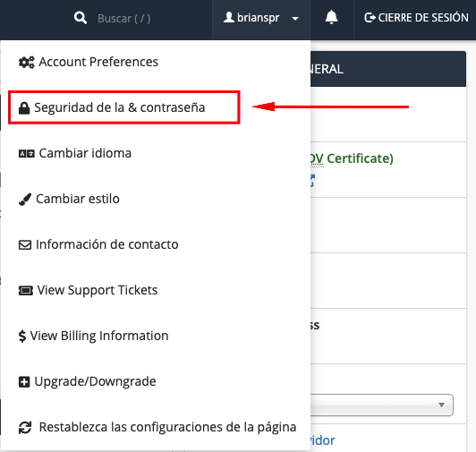Click the envelope icon for Información de contacto
This screenshot has width=476, height=452.
[25, 245]
